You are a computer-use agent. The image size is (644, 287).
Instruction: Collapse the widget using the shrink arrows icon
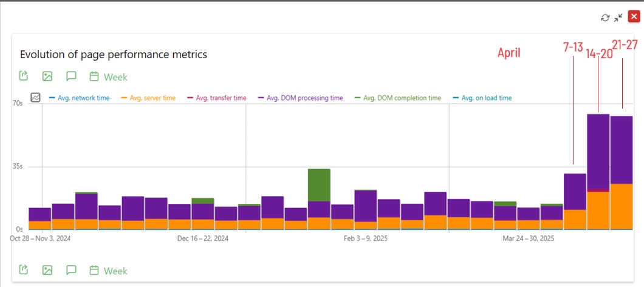coord(618,18)
